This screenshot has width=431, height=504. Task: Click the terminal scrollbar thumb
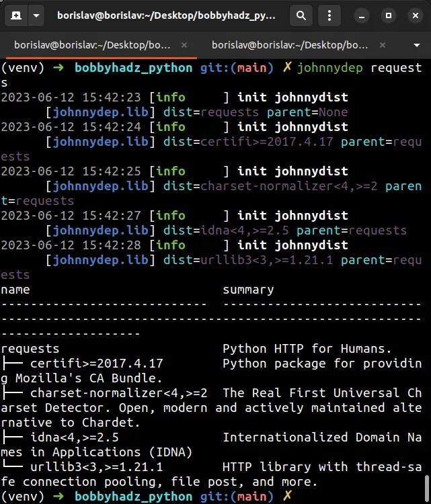click(x=428, y=489)
